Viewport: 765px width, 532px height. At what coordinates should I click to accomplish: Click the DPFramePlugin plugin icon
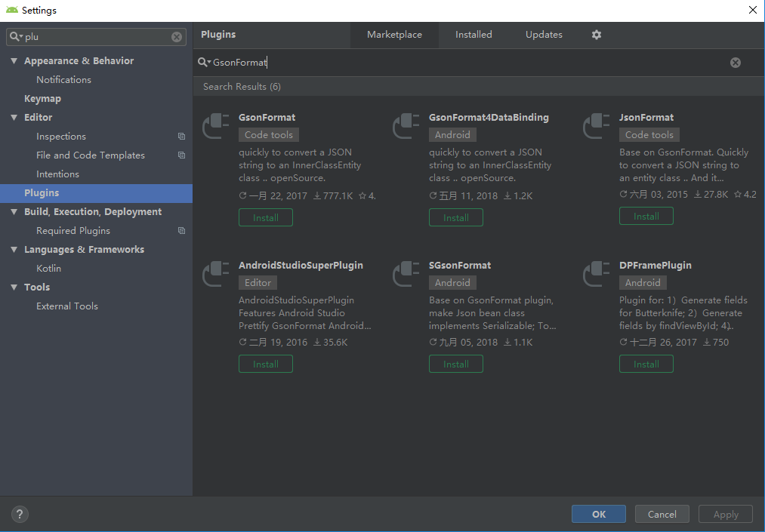(x=597, y=274)
